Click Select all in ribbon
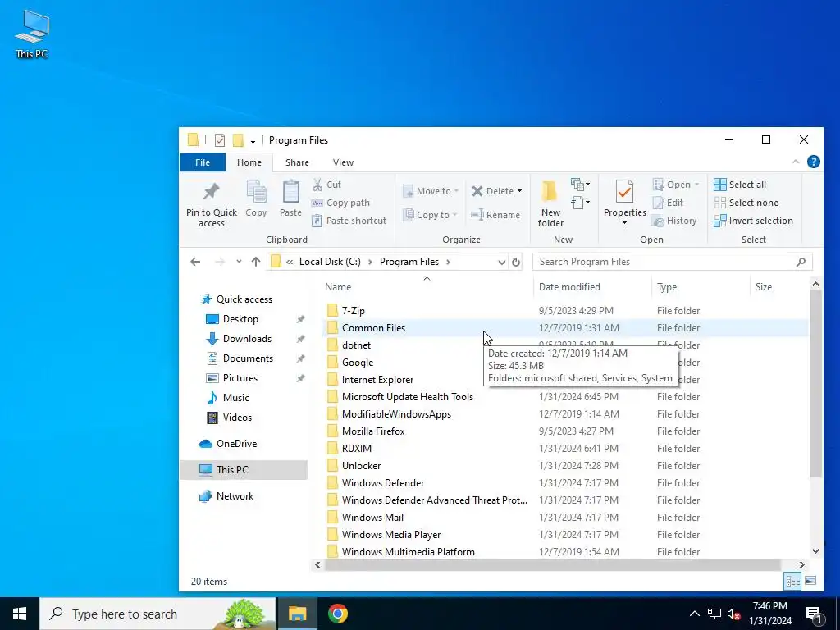Screen dimensions: 840x630 (740, 185)
